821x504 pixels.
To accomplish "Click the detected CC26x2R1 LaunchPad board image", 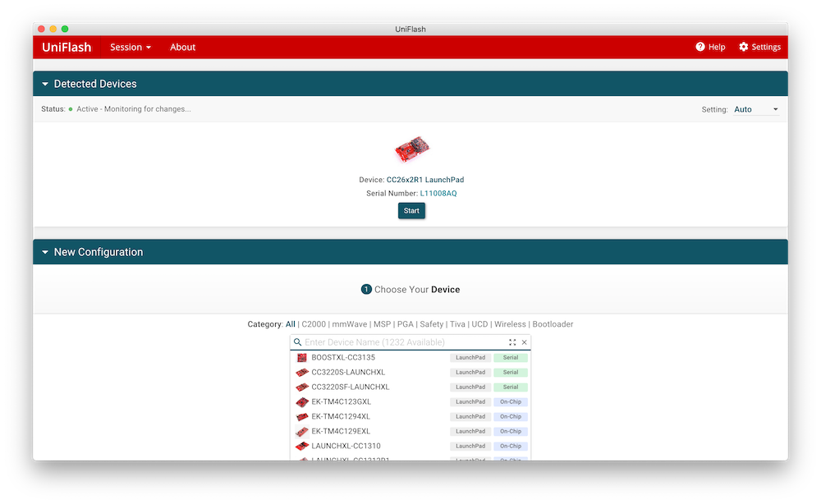I will click(x=412, y=149).
